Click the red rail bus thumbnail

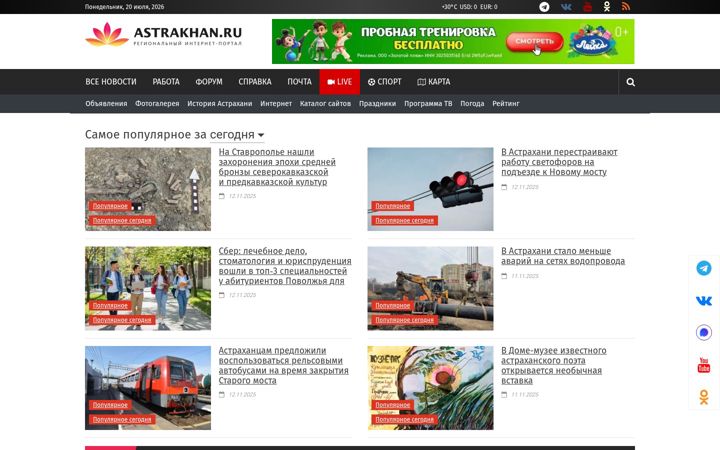click(x=148, y=388)
